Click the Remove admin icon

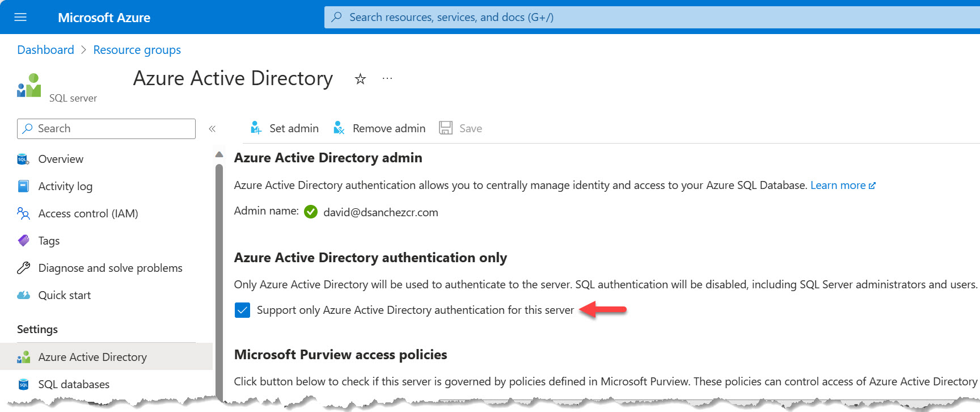tap(339, 128)
